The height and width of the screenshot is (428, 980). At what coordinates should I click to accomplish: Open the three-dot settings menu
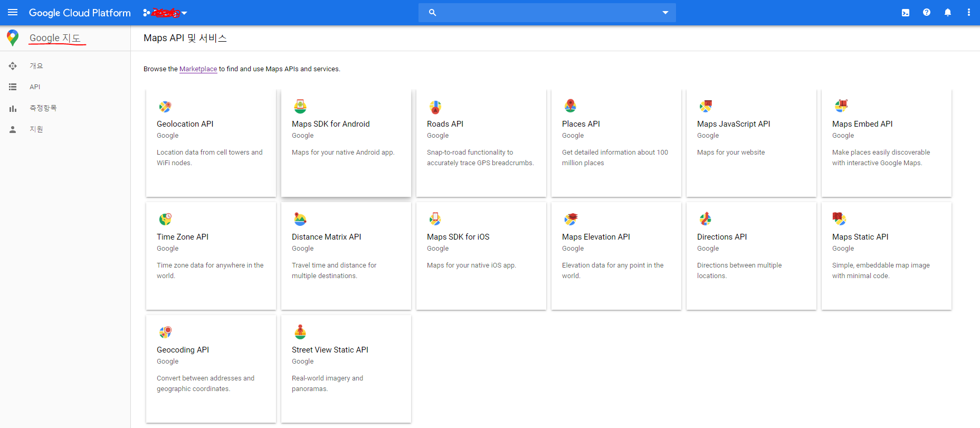point(969,12)
